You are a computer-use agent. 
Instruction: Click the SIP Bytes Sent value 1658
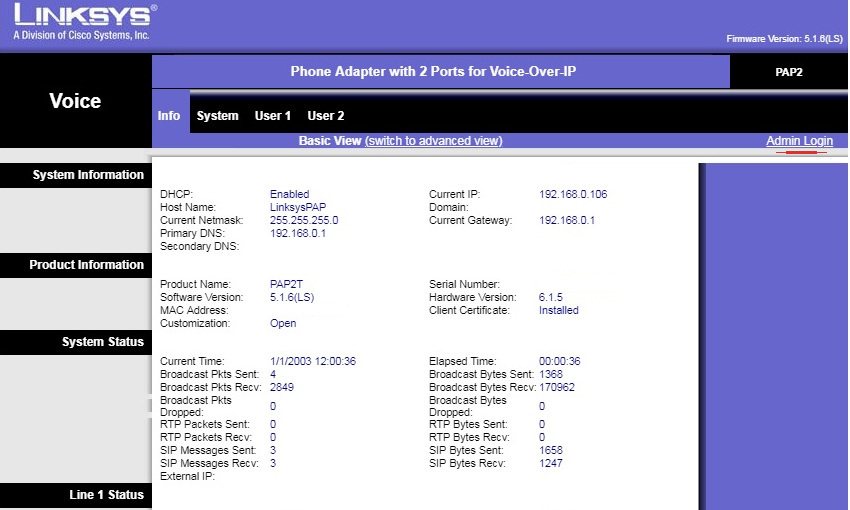pyautogui.click(x=550, y=450)
